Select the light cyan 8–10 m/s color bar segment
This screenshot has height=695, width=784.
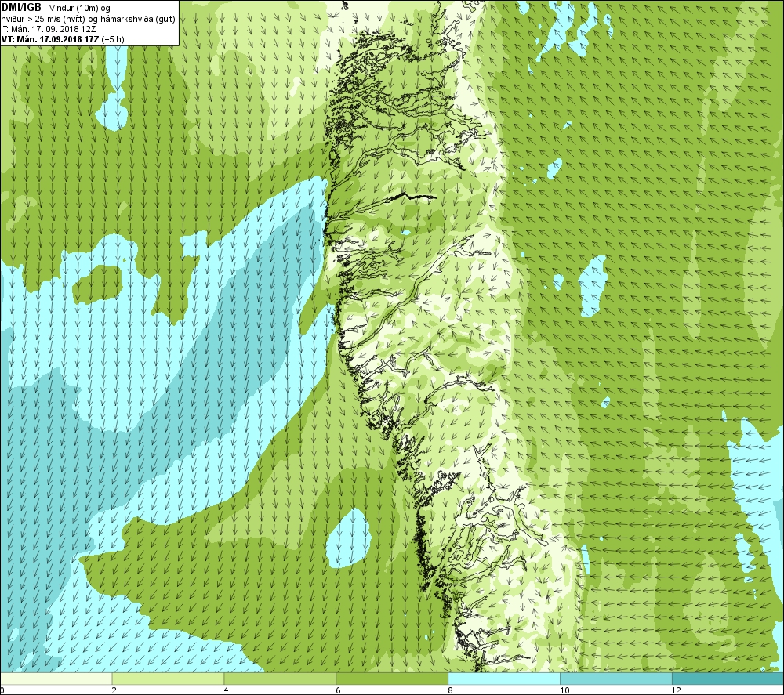pos(504,679)
